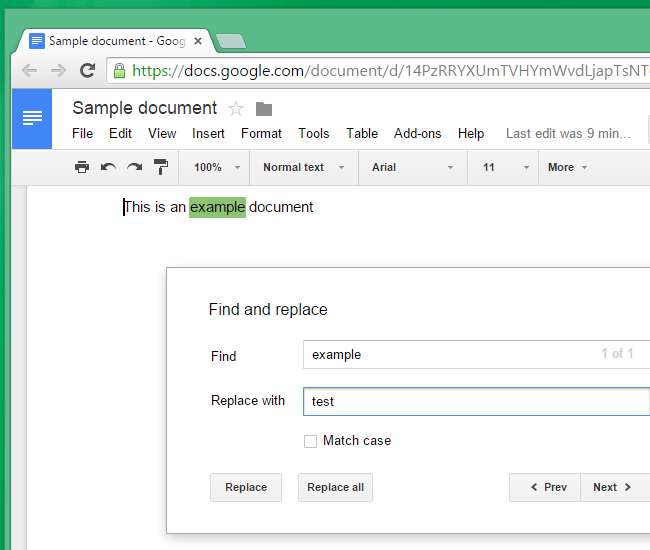The width and height of the screenshot is (650, 550).
Task: Open the Docs home menu icon
Action: pyautogui.click(x=32, y=118)
